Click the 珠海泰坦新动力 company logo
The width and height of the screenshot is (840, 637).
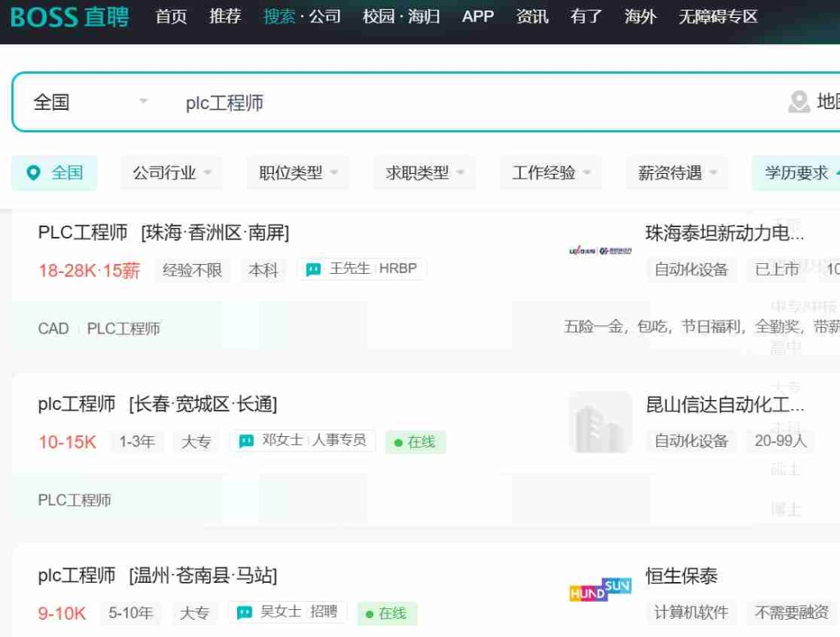tap(600, 251)
